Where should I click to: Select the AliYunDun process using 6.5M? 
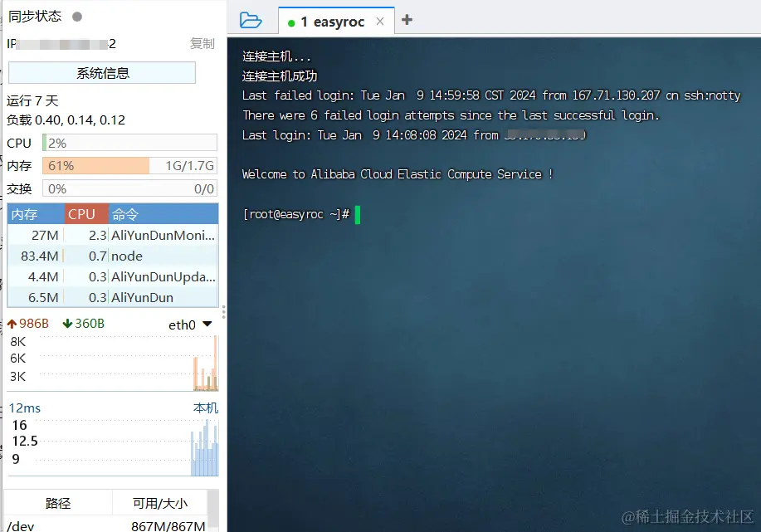pos(113,297)
